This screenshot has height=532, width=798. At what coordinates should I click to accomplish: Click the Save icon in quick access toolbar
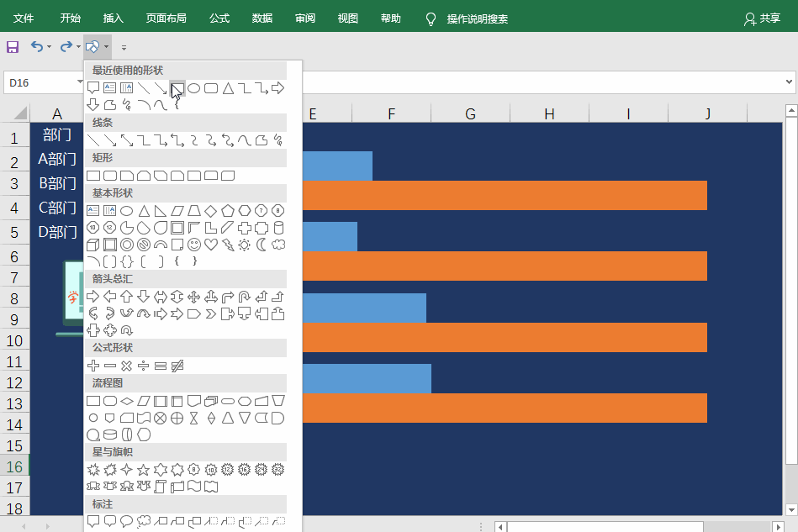click(13, 47)
